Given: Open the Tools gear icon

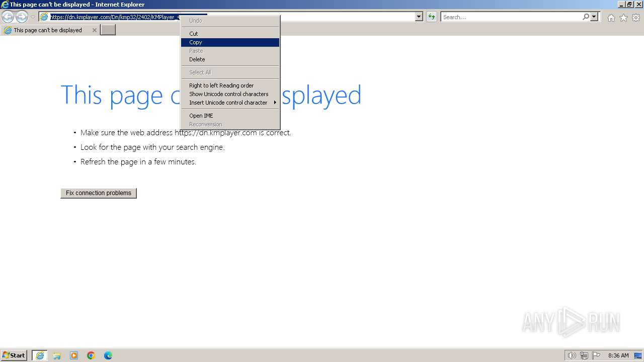Looking at the screenshot, I should 636,18.
